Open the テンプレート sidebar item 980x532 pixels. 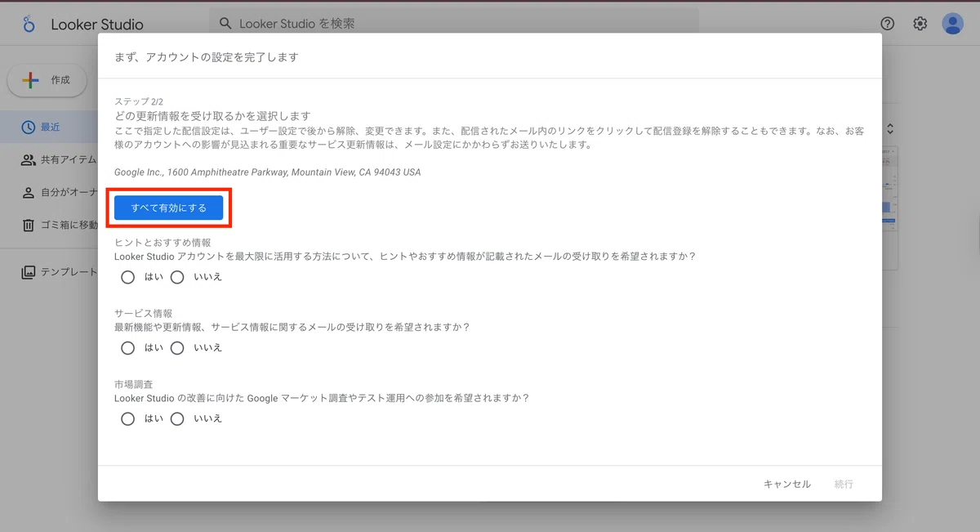(49, 272)
